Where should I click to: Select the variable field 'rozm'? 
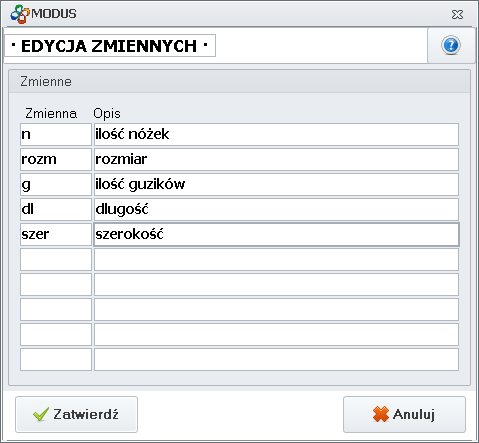click(56, 159)
